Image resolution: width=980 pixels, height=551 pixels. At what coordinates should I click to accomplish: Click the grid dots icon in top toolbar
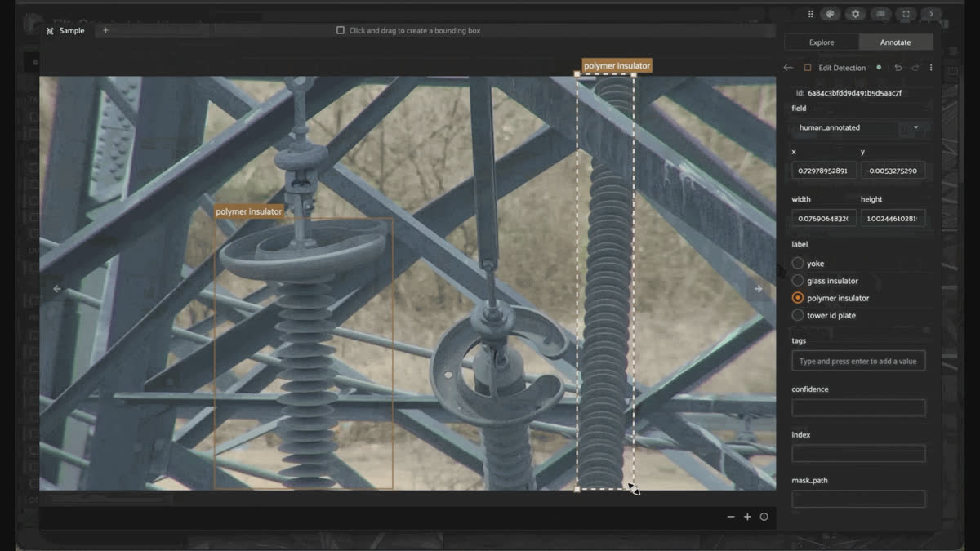(x=810, y=14)
